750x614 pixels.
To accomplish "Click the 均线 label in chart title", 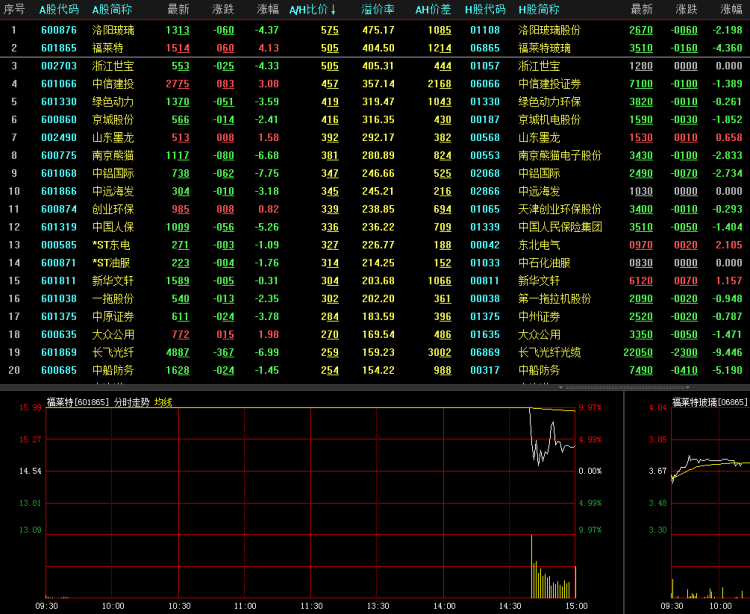I will click(x=163, y=402).
